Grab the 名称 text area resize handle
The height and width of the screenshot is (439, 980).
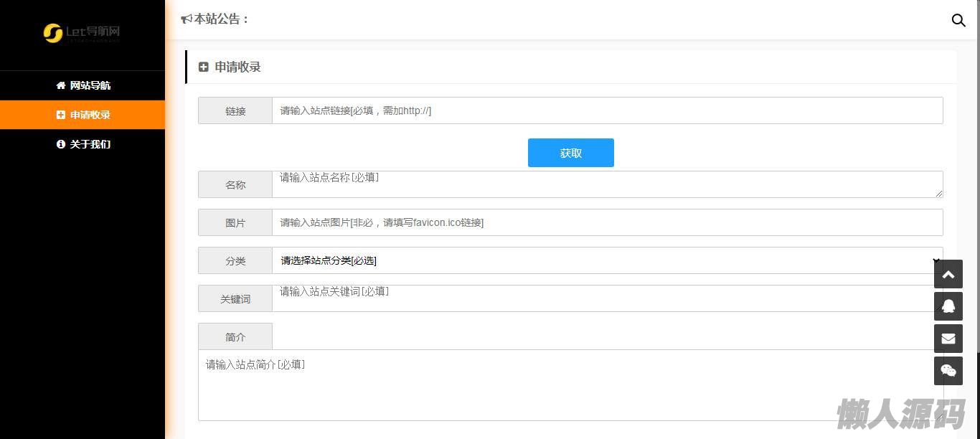[x=938, y=194]
